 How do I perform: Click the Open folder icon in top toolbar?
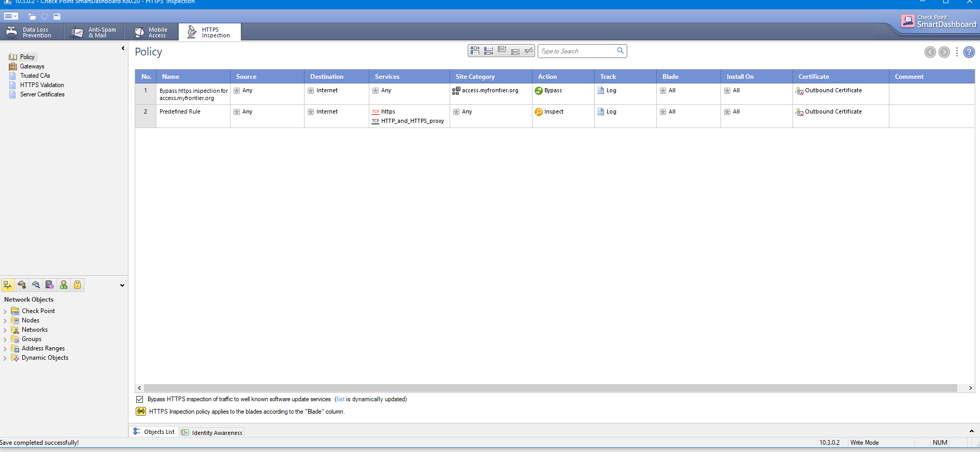pos(32,17)
